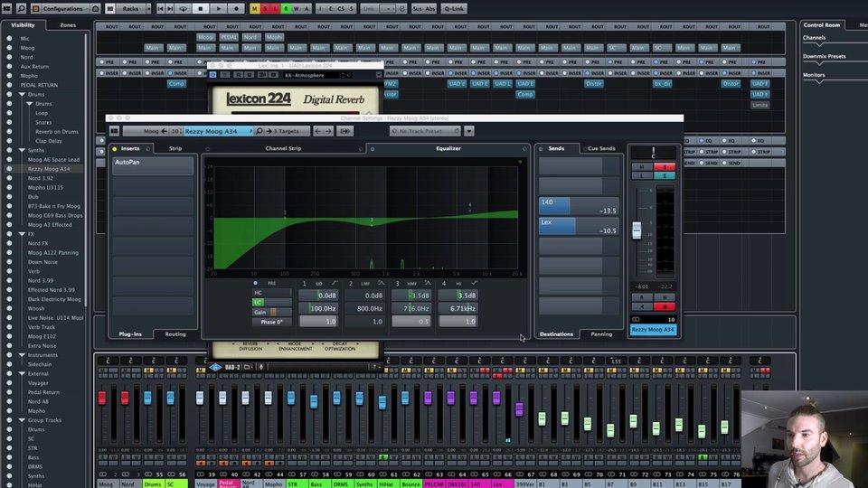Open the Panning tab under Sends
Viewport: 868px width, 488px height.
601,334
